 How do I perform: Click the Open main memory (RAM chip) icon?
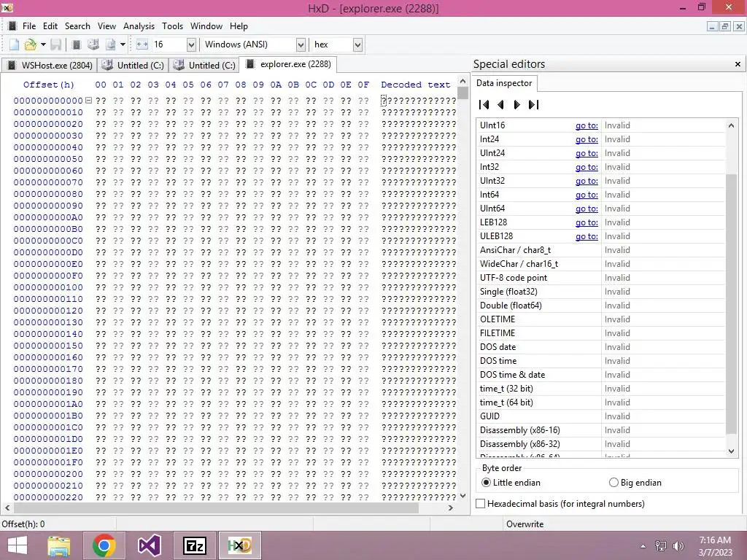click(x=76, y=44)
